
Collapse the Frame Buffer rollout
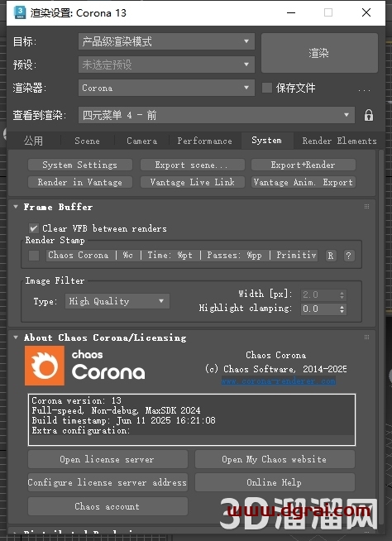[16, 207]
